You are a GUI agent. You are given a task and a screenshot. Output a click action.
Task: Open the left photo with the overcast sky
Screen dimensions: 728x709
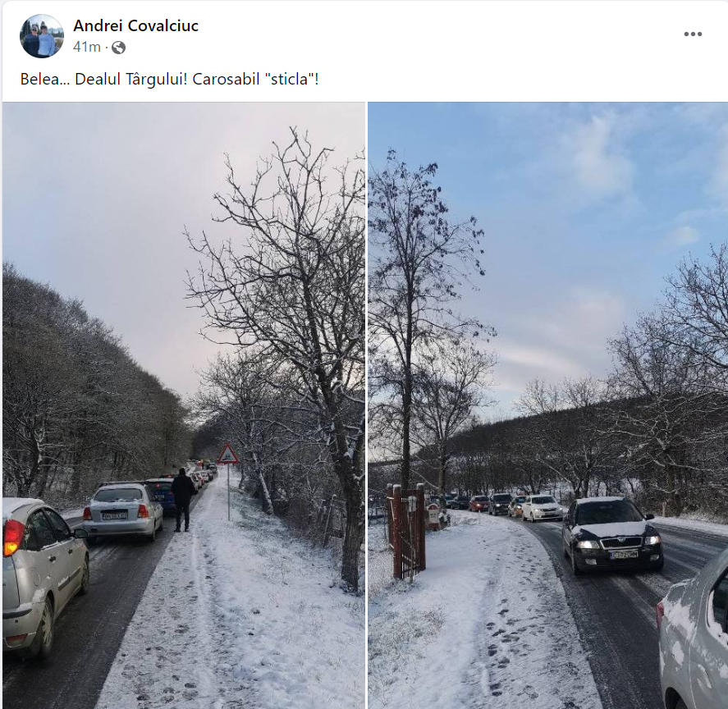[x=183, y=405]
